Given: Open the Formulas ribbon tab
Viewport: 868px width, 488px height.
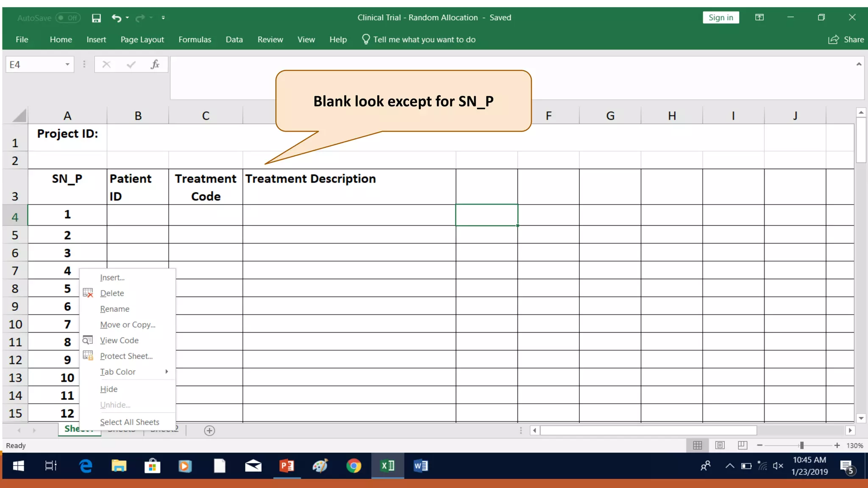Looking at the screenshot, I should pyautogui.click(x=195, y=39).
